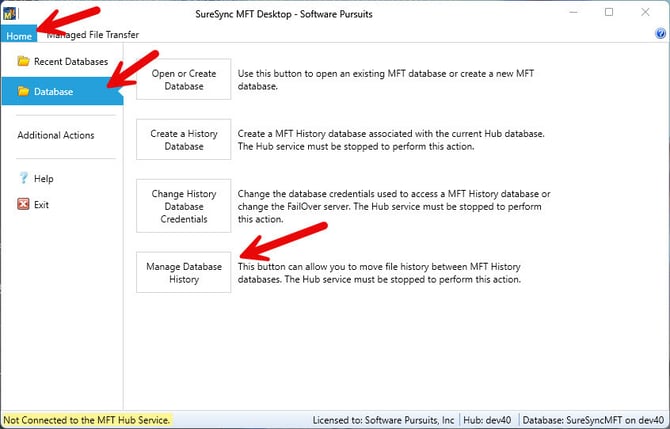Click the red Exit X icon

(23, 204)
